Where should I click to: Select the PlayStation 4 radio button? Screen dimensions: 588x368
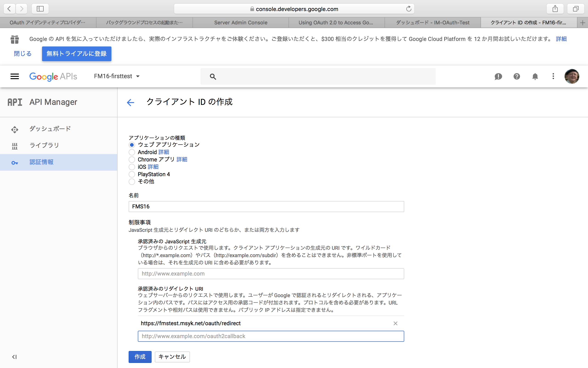[x=132, y=174]
